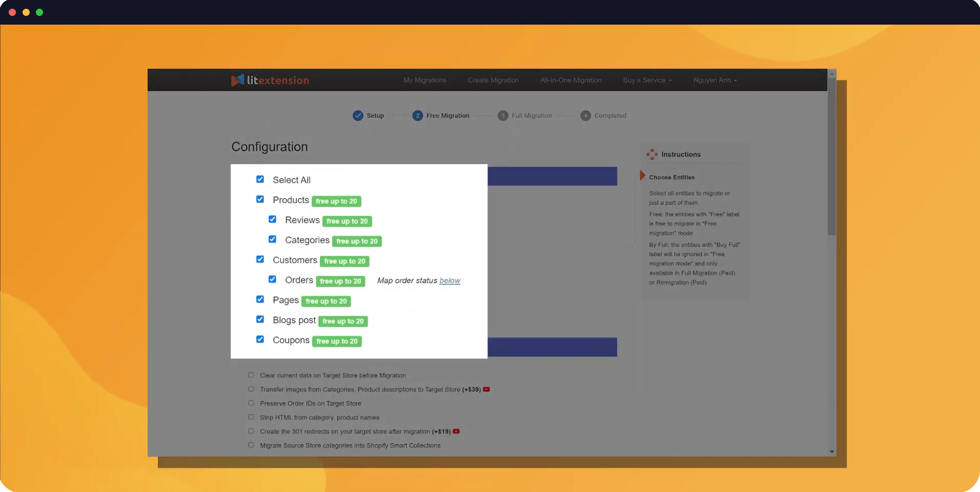
Task: Enable Migrate categories into Shopify Smart Collections
Action: (x=251, y=445)
